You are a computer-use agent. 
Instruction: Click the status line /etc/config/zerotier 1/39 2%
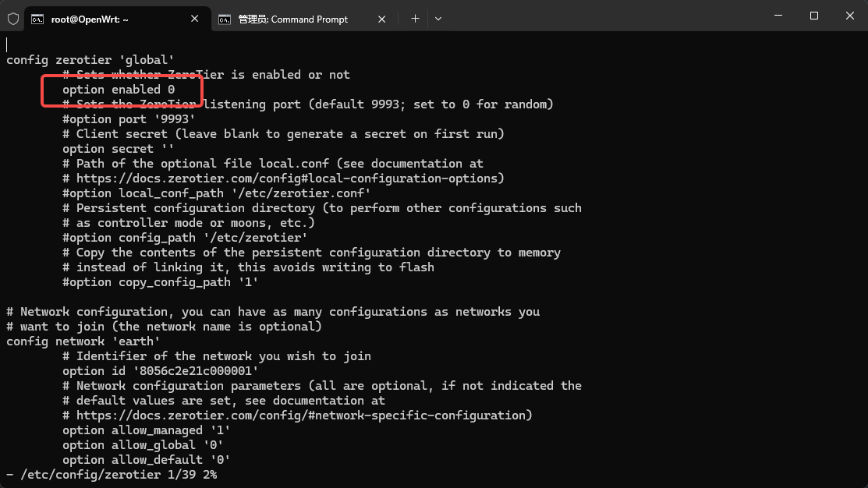click(x=112, y=475)
